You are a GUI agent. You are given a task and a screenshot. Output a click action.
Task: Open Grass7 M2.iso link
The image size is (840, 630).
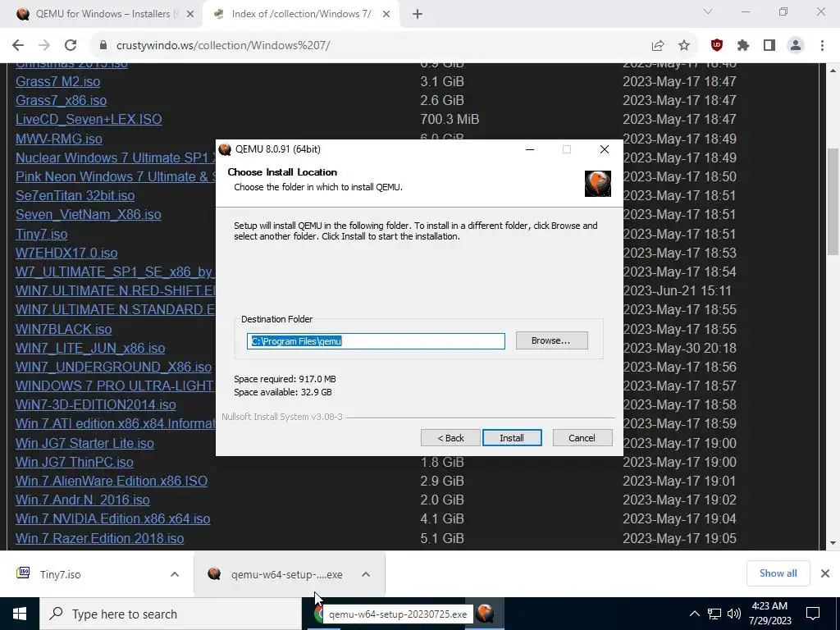pos(58,81)
